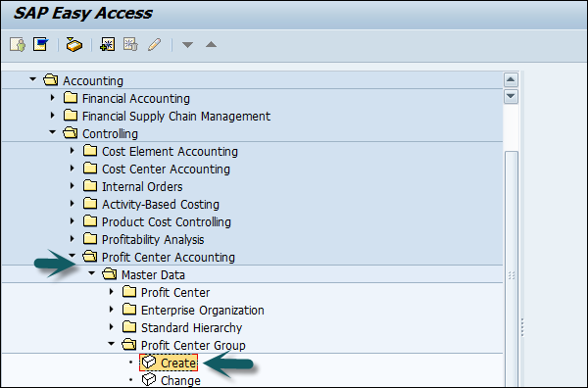Click the SAP Menu toolbar icon
Image resolution: width=588 pixels, height=388 pixels.
pyautogui.click(x=40, y=45)
